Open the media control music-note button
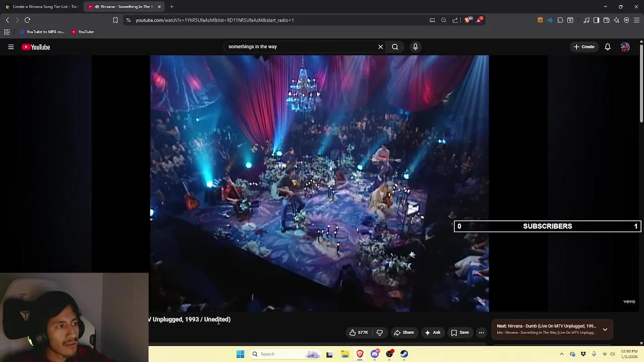The image size is (644, 362). 586,20
